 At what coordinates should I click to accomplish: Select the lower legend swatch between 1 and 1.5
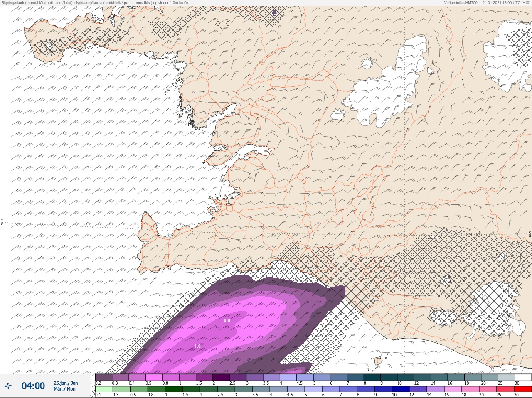(174, 389)
